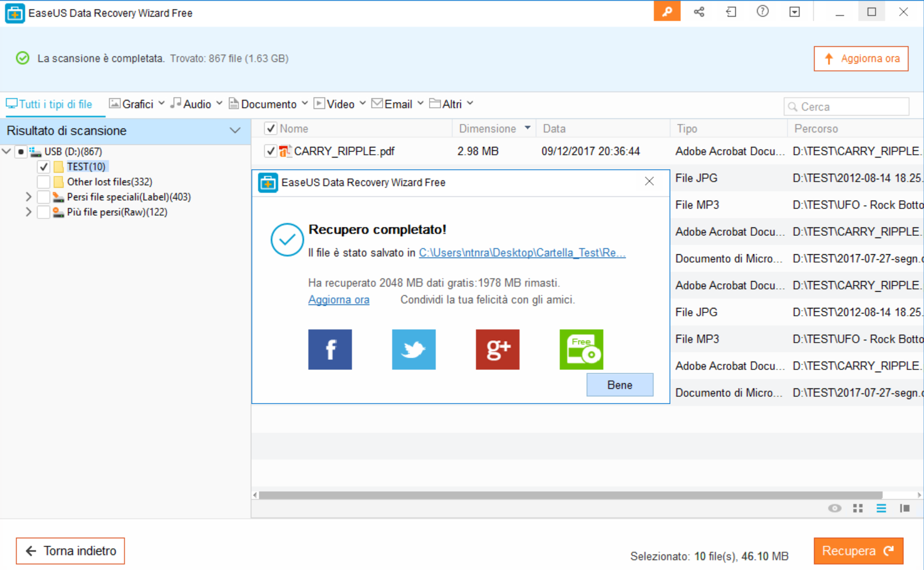Toggle the select-all Nome checkbox

[270, 129]
